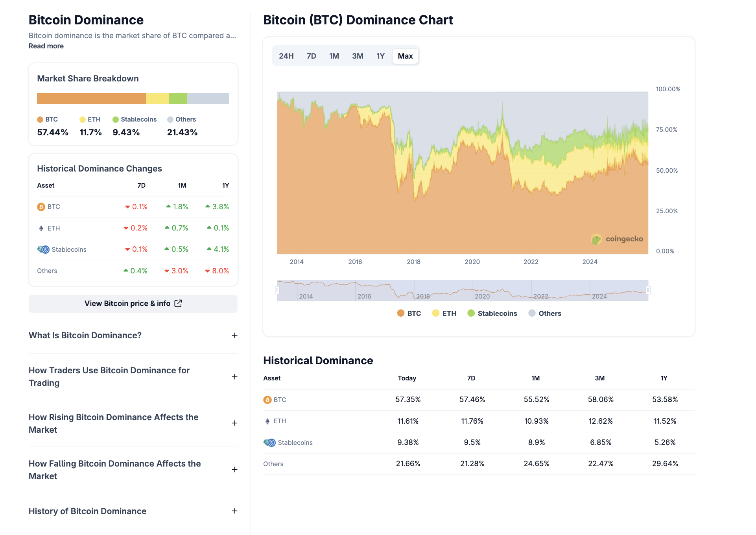Click the BTC coin icon in Historical Dominance Changes
Image resolution: width=756 pixels, height=535 pixels.
[x=42, y=207]
